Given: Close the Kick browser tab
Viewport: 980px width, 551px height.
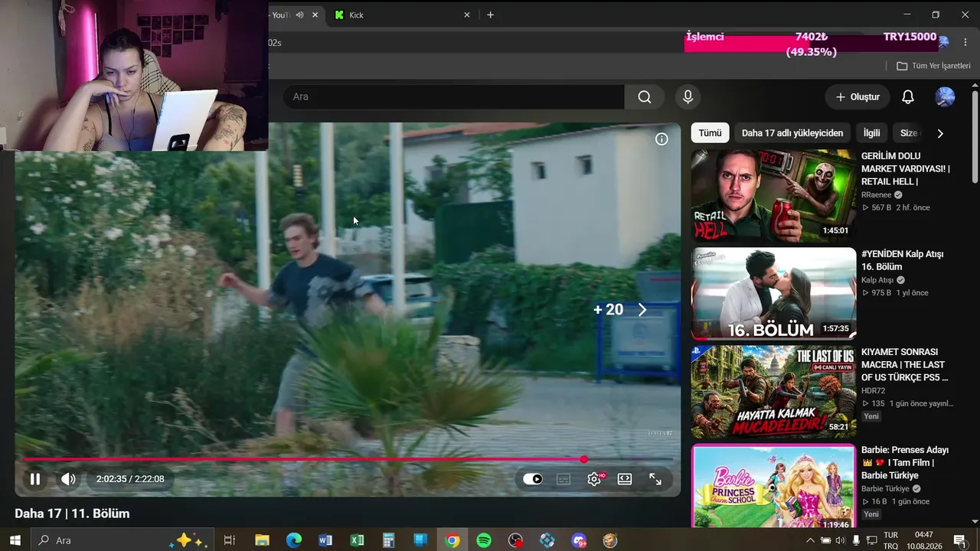Looking at the screenshot, I should coord(467,15).
